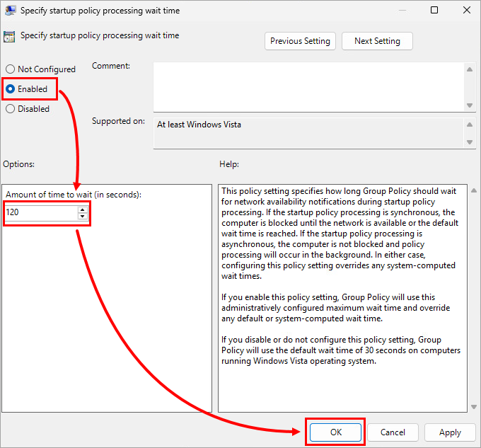Click the Next Setting button
481x448 pixels.
377,41
